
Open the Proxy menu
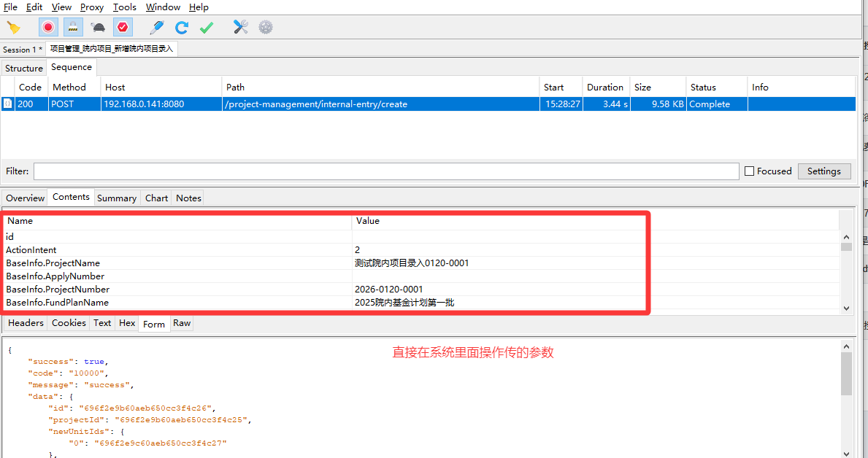92,7
